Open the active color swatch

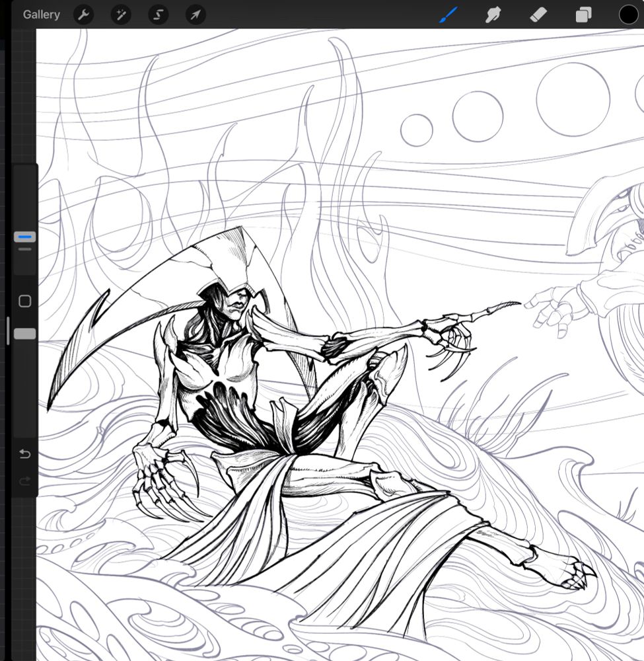click(x=628, y=15)
